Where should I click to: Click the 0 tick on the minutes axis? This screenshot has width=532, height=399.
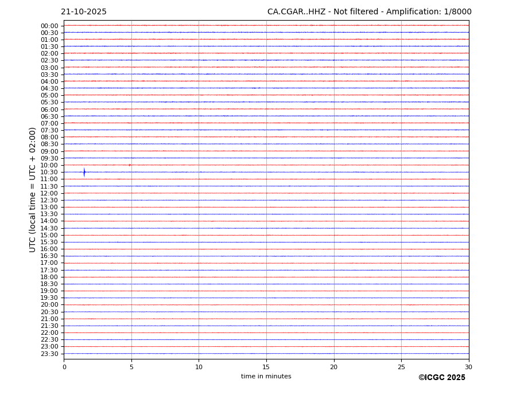(x=64, y=367)
